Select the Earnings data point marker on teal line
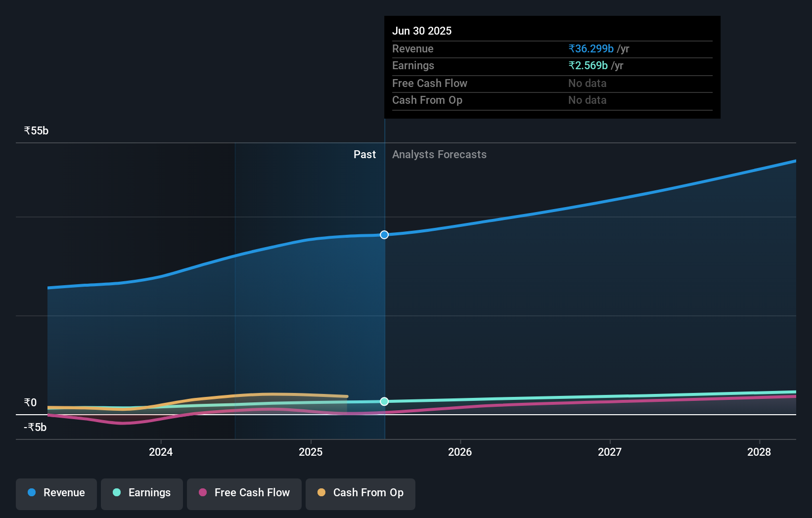This screenshot has width=812, height=518. (384, 401)
